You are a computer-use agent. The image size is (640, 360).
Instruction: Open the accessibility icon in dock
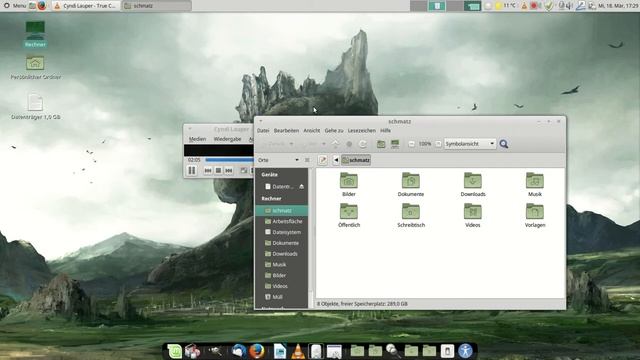(x=465, y=351)
